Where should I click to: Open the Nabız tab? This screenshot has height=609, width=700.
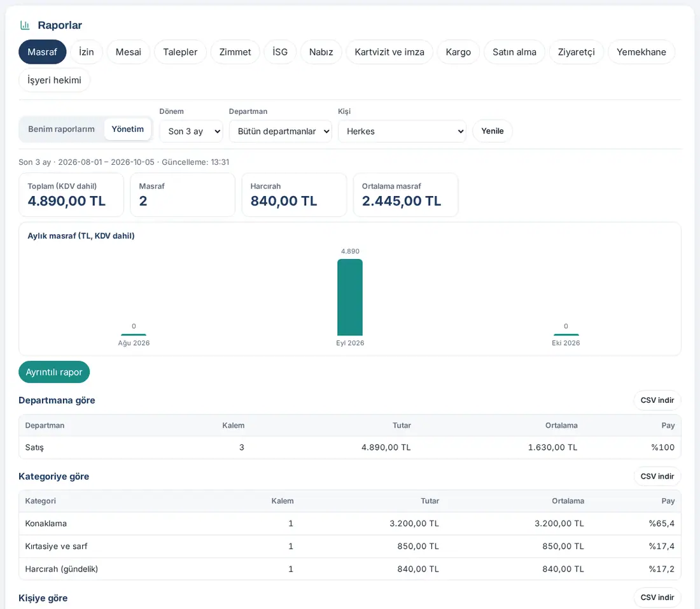(321, 52)
